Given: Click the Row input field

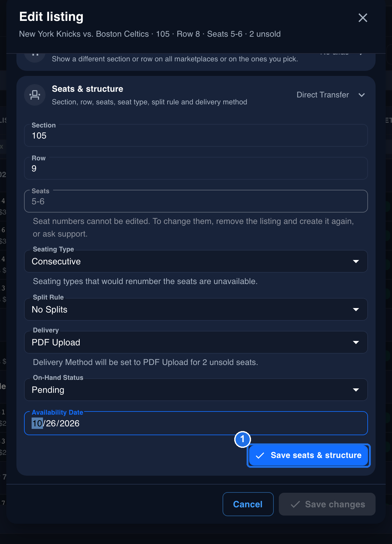Looking at the screenshot, I should 196,168.
